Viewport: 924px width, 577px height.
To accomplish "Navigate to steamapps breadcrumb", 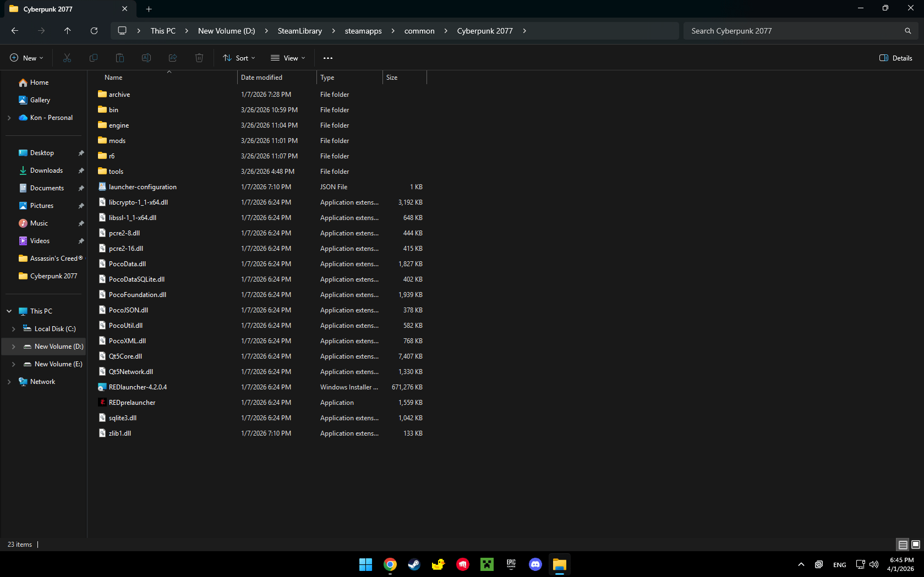I will (363, 31).
